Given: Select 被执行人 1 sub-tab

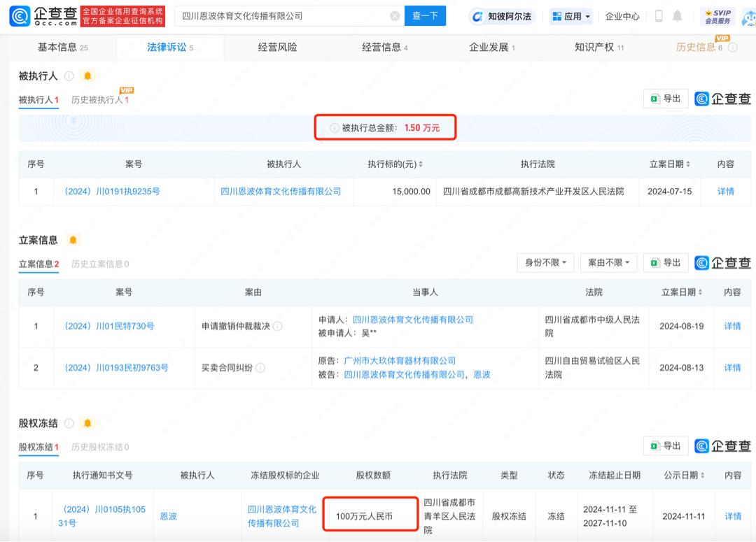Looking at the screenshot, I should (38, 100).
